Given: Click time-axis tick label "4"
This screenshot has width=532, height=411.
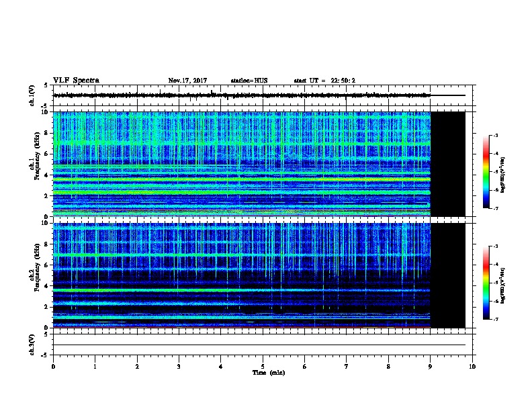Looking at the screenshot, I should click(220, 366).
